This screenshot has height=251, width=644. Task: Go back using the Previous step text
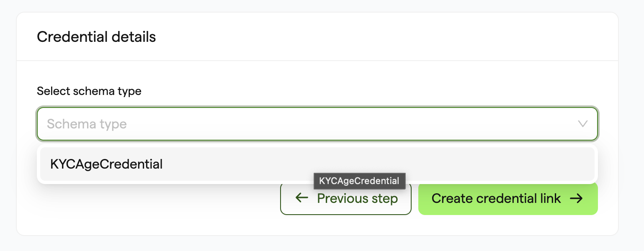pos(357,198)
